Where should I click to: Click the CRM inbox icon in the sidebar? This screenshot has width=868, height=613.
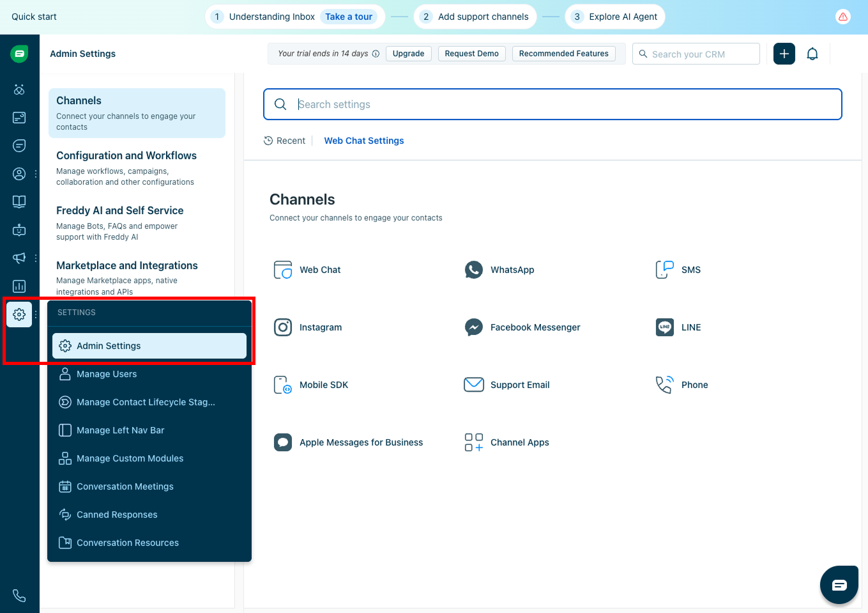[x=19, y=89]
